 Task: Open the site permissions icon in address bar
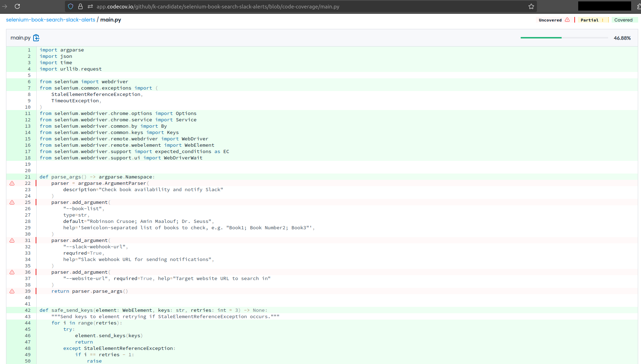click(x=90, y=6)
